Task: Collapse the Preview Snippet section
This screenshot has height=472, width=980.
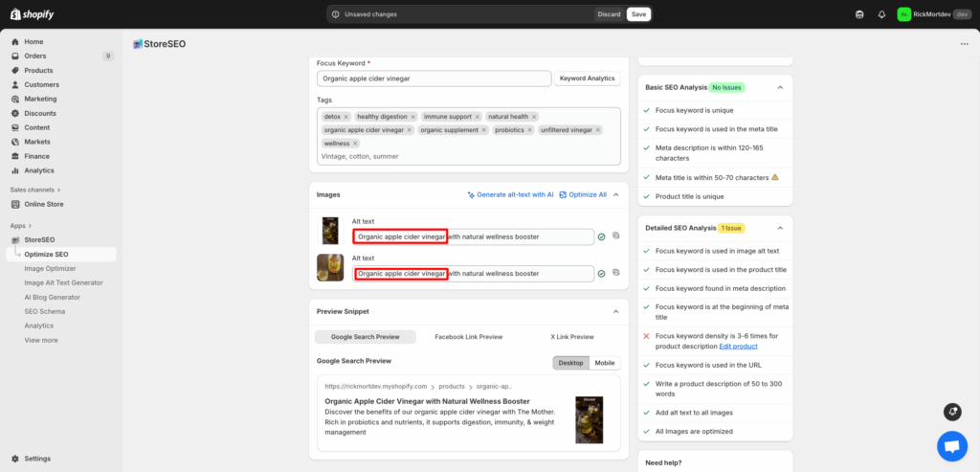Action: tap(615, 311)
